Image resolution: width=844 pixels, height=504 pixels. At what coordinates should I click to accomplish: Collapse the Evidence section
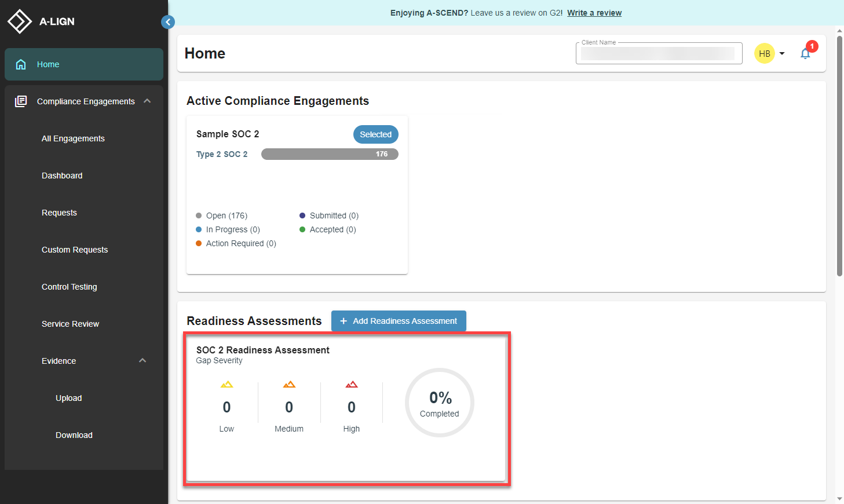(x=143, y=360)
